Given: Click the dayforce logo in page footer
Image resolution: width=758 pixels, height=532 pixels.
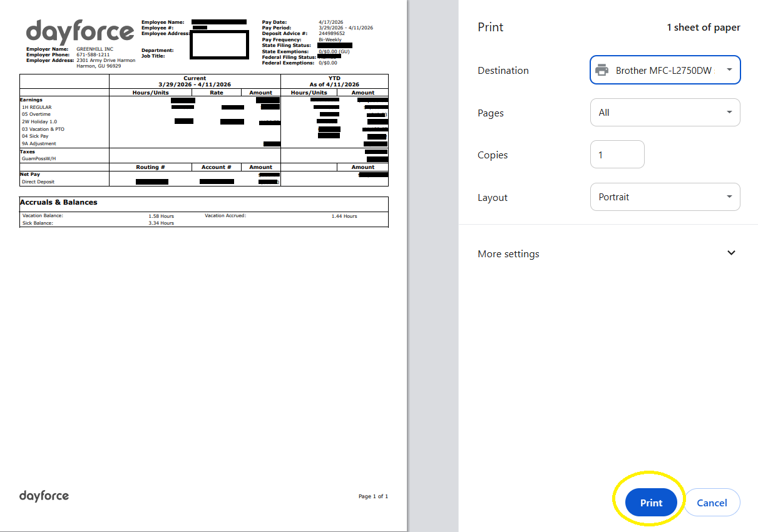Looking at the screenshot, I should tap(44, 496).
